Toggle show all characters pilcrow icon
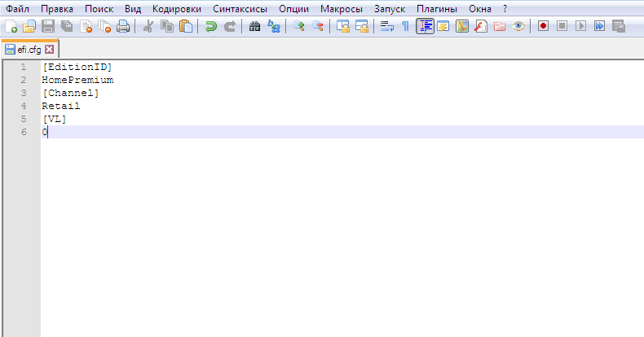Viewport: 644px width, 337px height. (x=405, y=27)
